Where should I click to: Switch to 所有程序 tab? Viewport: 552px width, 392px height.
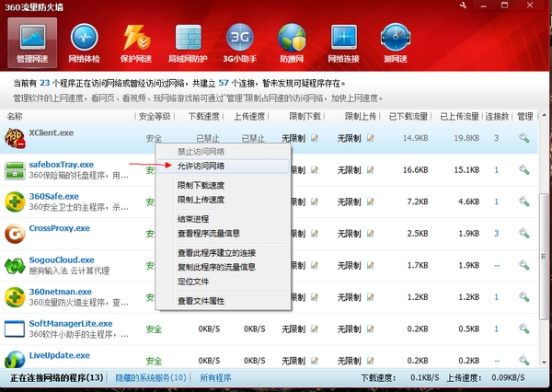click(215, 378)
